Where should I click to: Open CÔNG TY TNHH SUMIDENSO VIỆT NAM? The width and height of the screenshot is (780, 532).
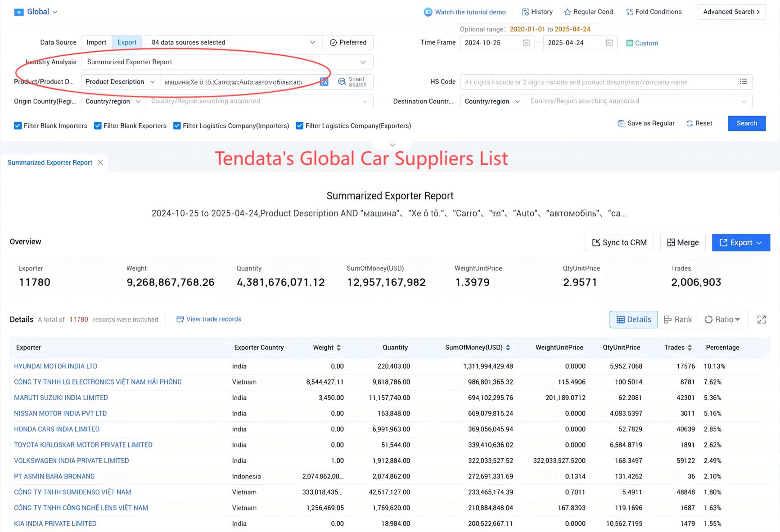click(72, 492)
